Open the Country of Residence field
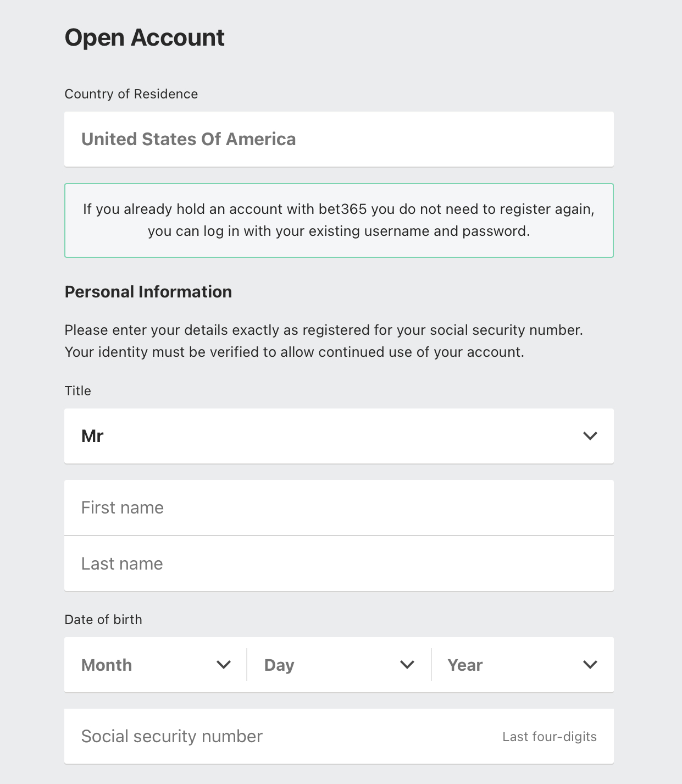 tap(339, 139)
